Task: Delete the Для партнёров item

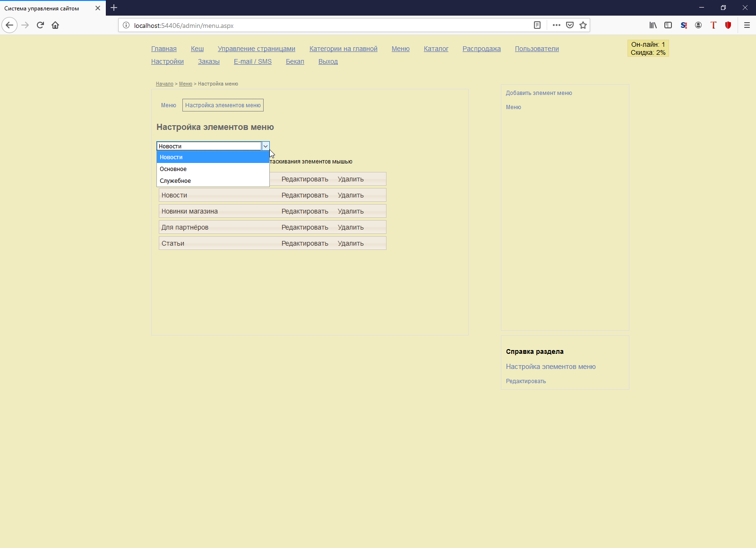Action: (351, 227)
